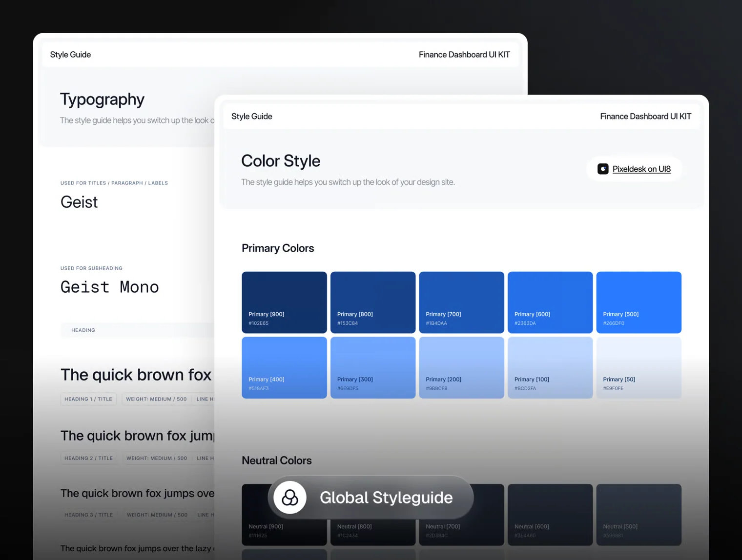Click the overlapping circles icon in Global Styleguide badge
Image resolution: width=742 pixels, height=560 pixels.
(290, 498)
